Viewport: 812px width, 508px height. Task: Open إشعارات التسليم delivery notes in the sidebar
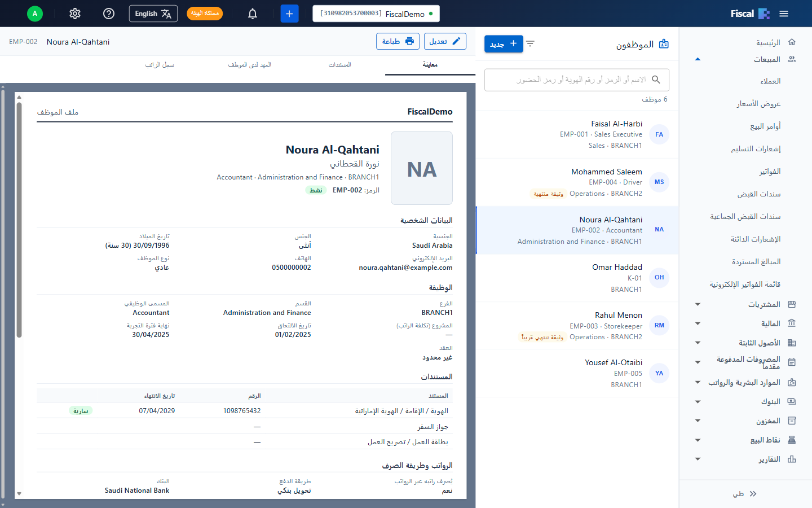(756, 149)
